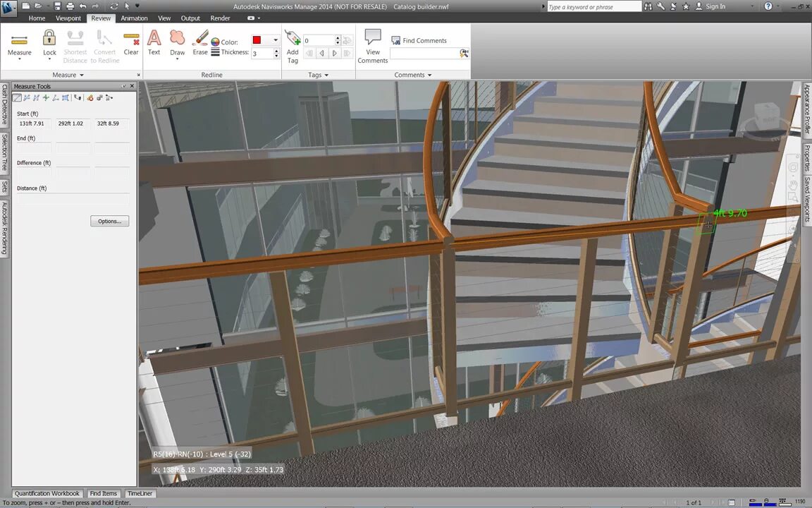Select the Measure point-to-point tool
Screen dimensions: 812x508
17,97
